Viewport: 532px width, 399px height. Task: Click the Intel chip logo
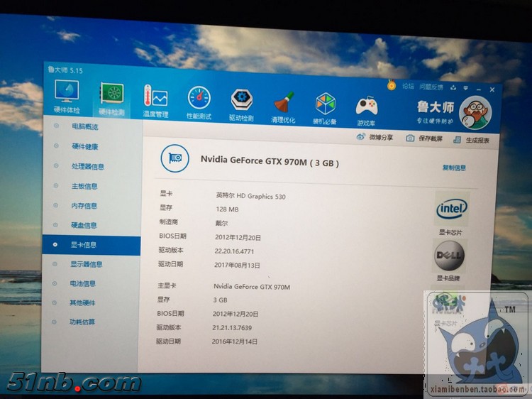coord(451,209)
